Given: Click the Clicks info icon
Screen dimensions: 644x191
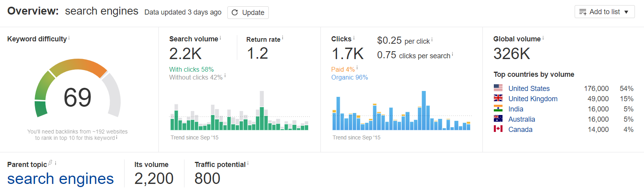Looking at the screenshot, I should point(354,38).
